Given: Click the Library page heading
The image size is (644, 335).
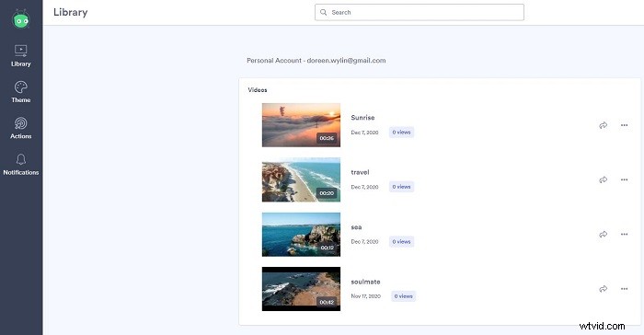Looking at the screenshot, I should [x=71, y=12].
